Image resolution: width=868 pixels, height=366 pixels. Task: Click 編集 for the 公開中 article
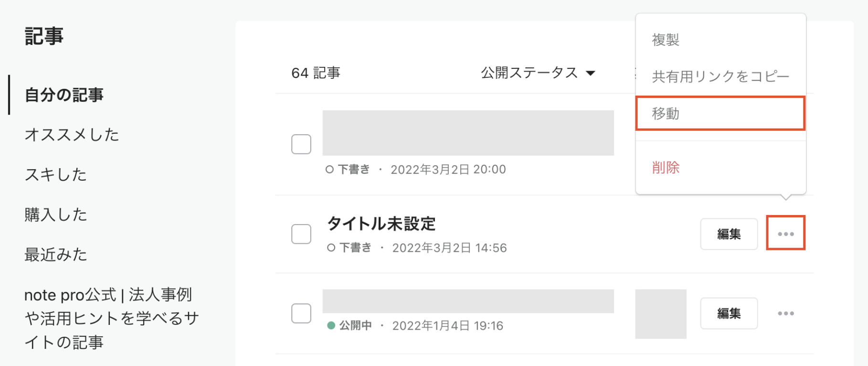tap(729, 313)
